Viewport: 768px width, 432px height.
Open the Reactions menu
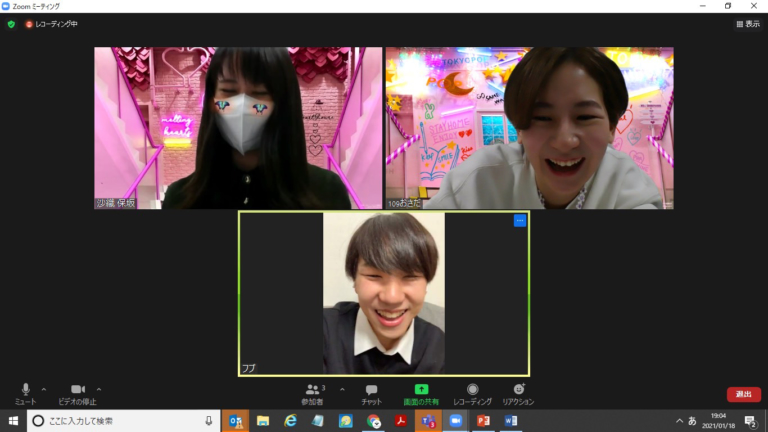coord(518,390)
